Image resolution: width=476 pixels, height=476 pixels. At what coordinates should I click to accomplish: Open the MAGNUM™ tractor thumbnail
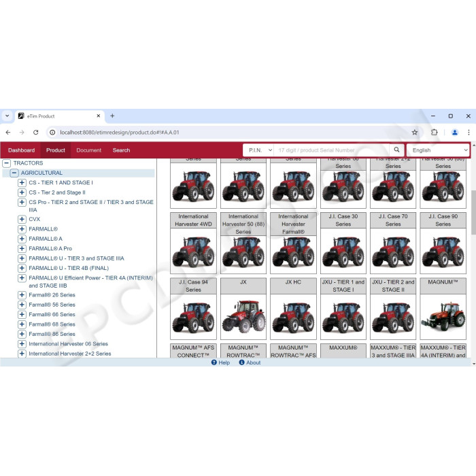coord(443,317)
